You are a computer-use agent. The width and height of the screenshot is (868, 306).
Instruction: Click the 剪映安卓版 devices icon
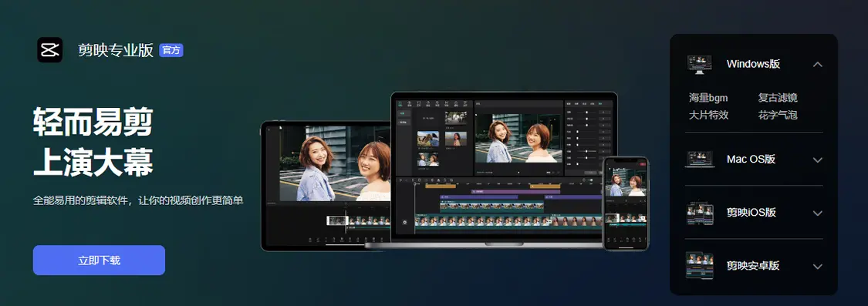[x=700, y=266]
